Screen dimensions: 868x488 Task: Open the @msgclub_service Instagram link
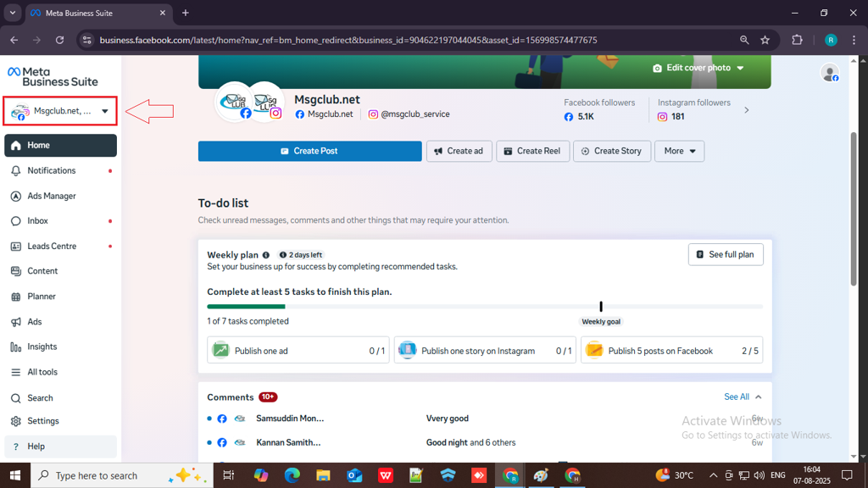[x=409, y=114]
